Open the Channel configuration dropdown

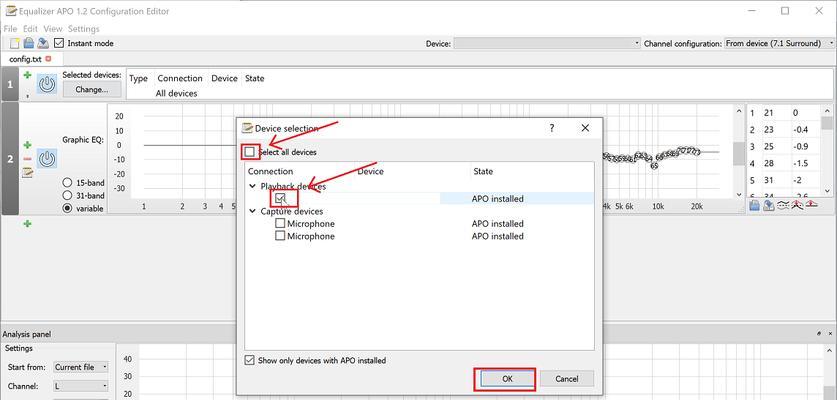pyautogui.click(x=779, y=43)
